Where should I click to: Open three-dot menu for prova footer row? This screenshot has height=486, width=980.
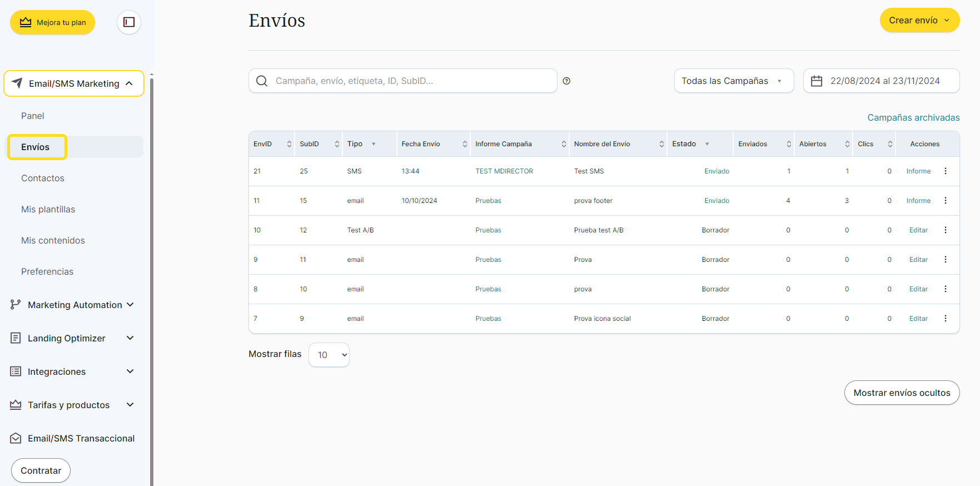coord(945,201)
